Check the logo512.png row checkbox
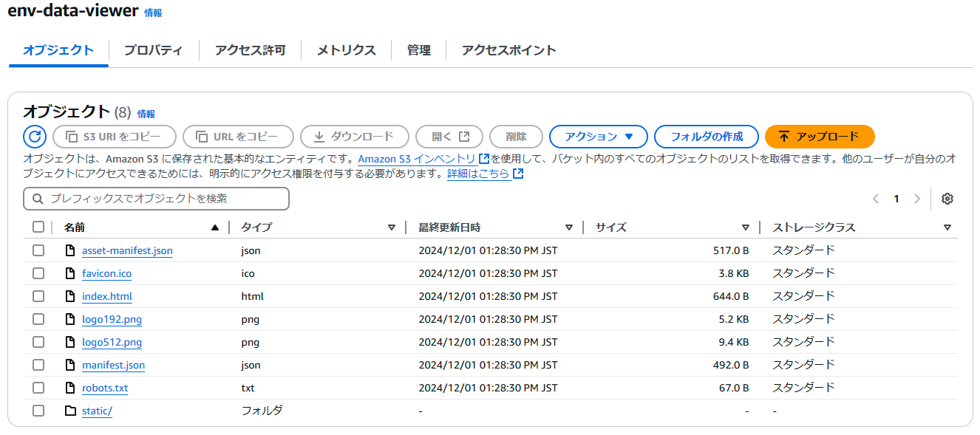The height and width of the screenshot is (435, 980). [38, 342]
